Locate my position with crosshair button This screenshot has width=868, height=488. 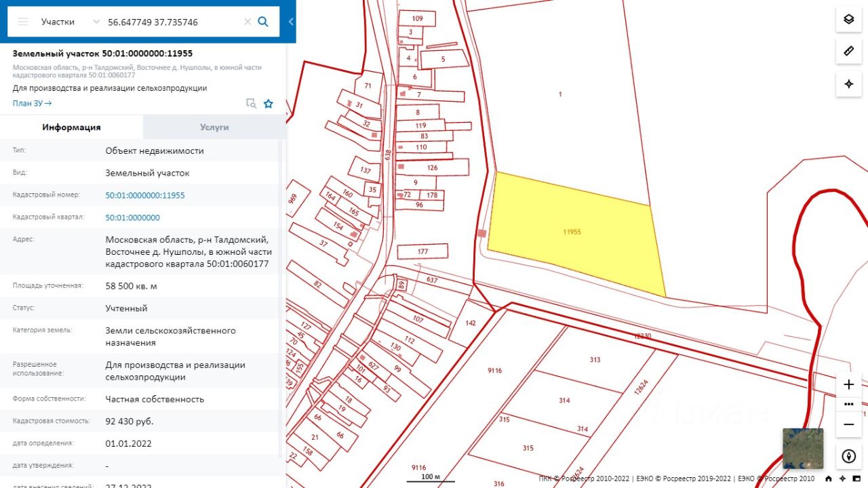[x=848, y=84]
